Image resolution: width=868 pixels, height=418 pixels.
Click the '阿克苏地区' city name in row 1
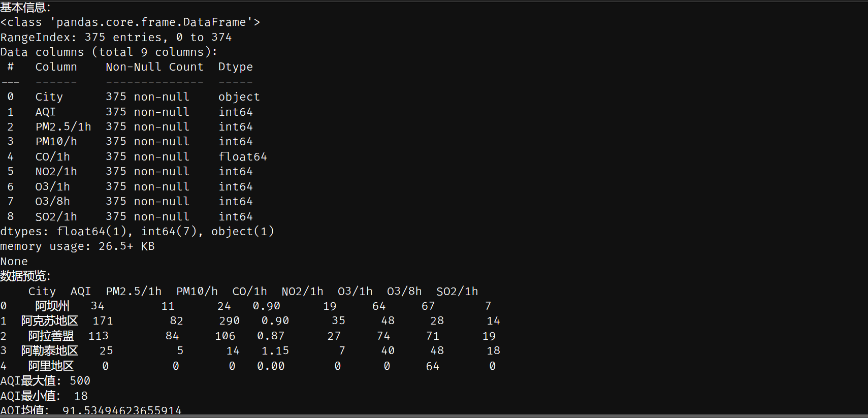coord(49,321)
